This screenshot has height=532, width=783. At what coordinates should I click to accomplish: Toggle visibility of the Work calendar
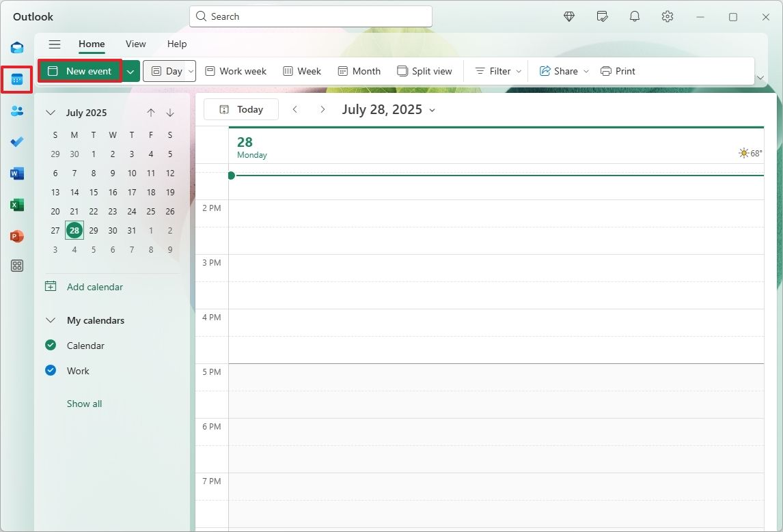(x=51, y=370)
